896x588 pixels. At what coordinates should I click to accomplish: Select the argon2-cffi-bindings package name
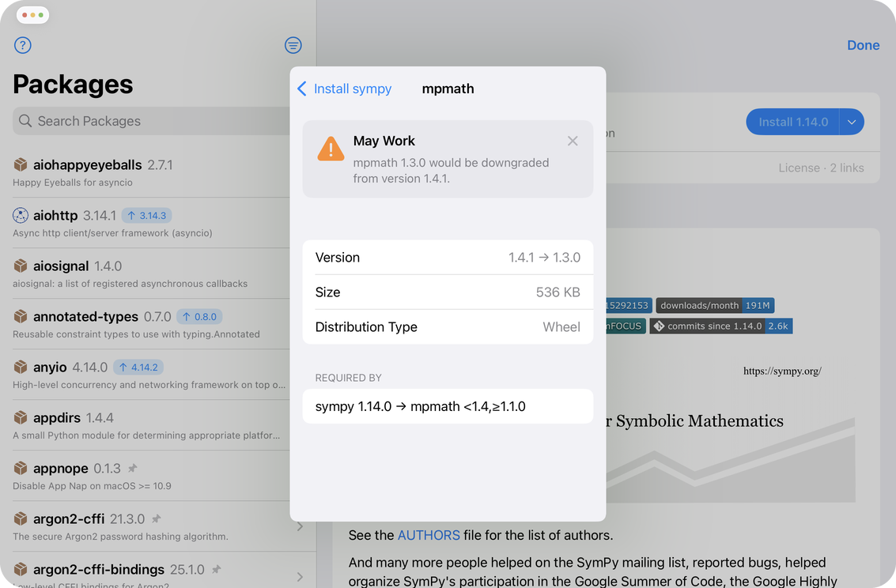pyautogui.click(x=99, y=570)
